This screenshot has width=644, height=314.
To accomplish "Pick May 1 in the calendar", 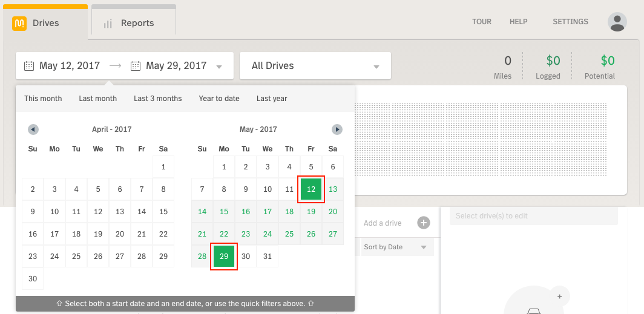I will (x=224, y=167).
